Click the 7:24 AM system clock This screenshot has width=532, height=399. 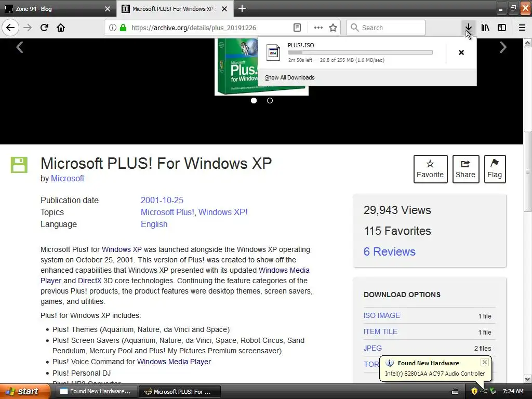click(513, 391)
